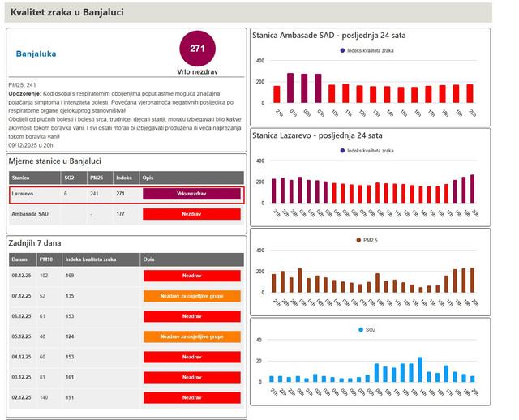The image size is (519, 420).
Task: Click the Kvalitet zraka u Banjaluci heading
Action: coord(66,12)
